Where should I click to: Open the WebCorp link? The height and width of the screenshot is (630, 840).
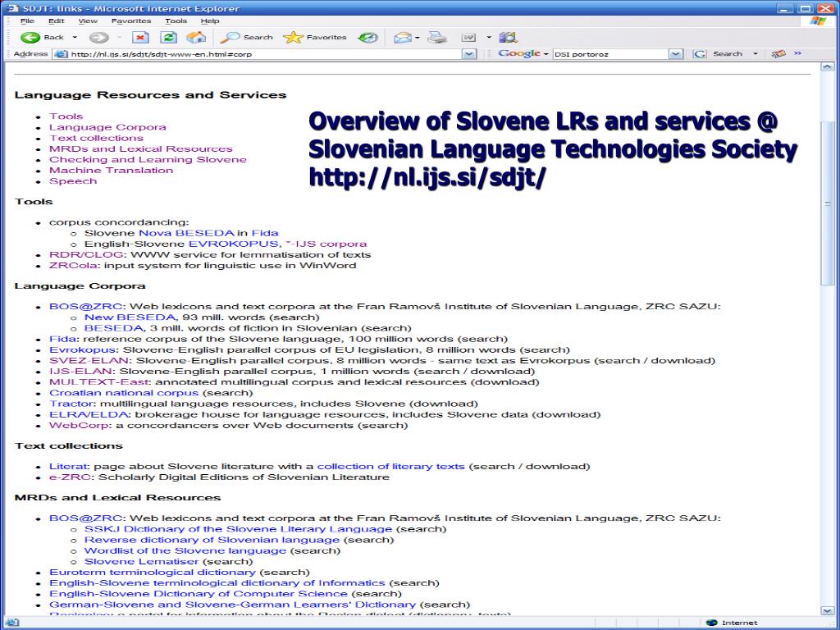(80, 426)
